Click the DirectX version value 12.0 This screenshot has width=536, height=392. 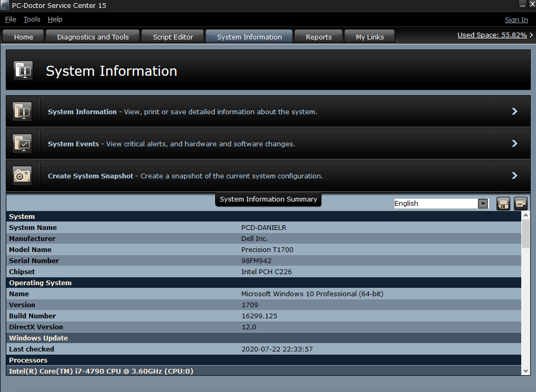pyautogui.click(x=249, y=327)
